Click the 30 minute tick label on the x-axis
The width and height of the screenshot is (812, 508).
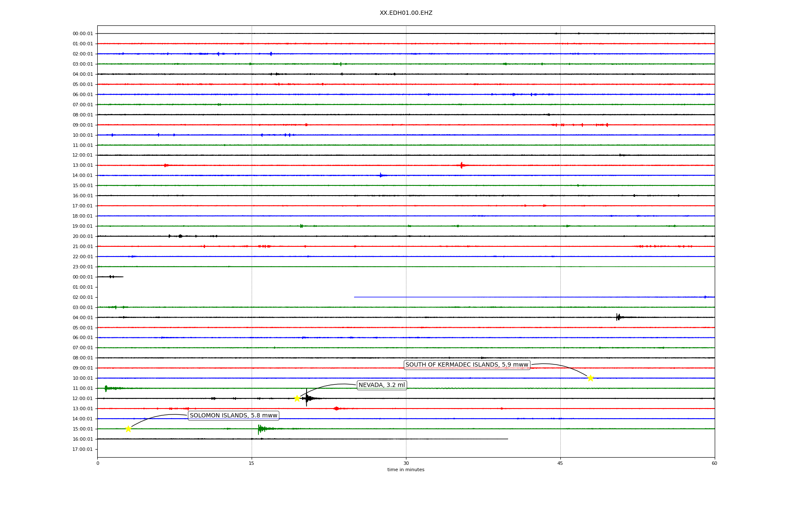pyautogui.click(x=406, y=463)
